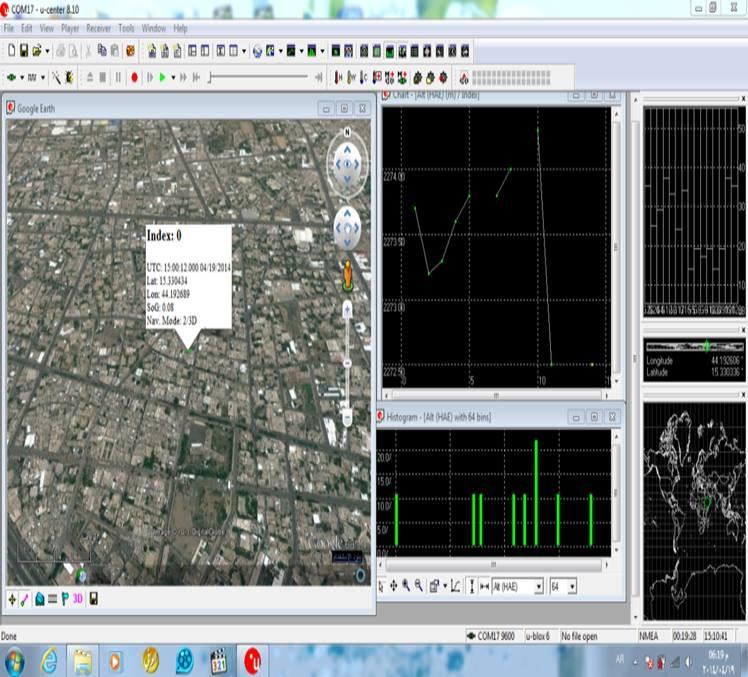Click the player Eject button

click(90, 77)
